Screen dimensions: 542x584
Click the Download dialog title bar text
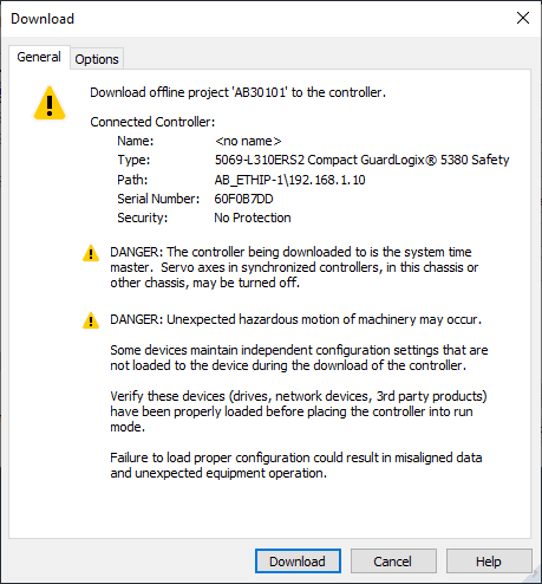coord(42,19)
